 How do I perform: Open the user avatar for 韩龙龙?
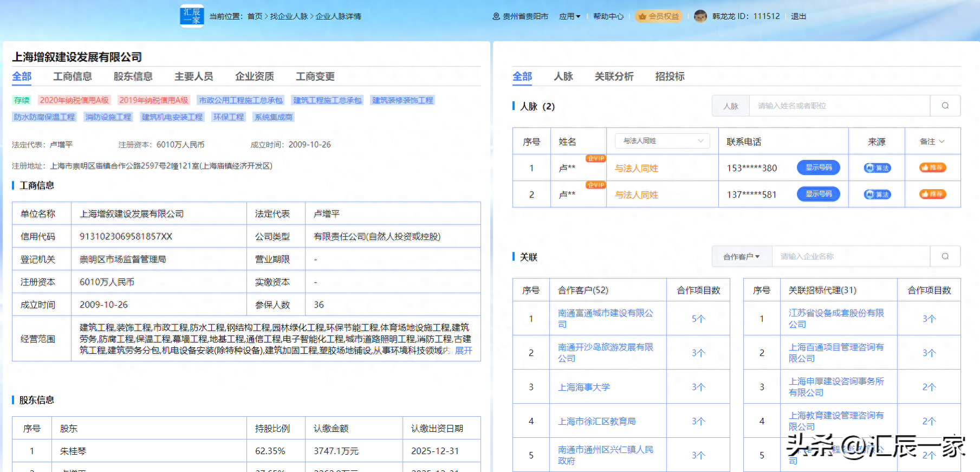(700, 16)
